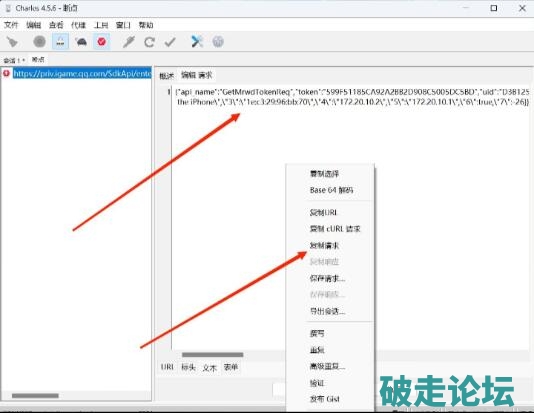Switch to the 文本 tab at the bottom
The height and width of the screenshot is (413, 534).
[x=209, y=367]
